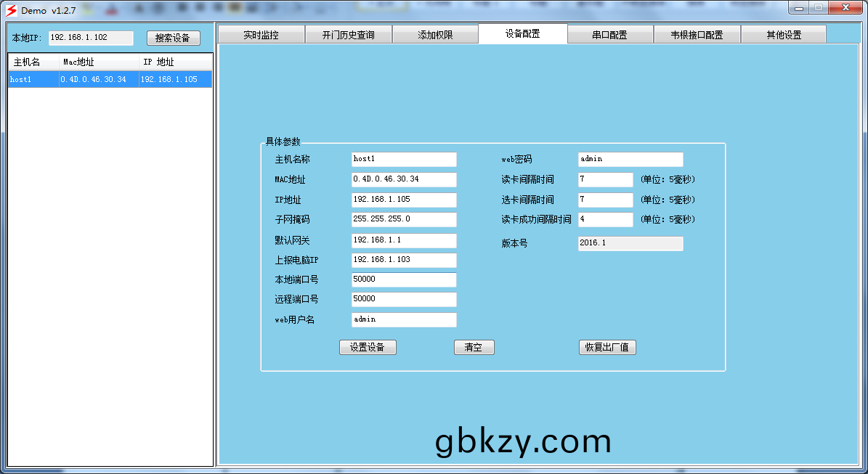Image resolution: width=868 pixels, height=474 pixels.
Task: Click the 清空 clear button
Action: pos(474,348)
